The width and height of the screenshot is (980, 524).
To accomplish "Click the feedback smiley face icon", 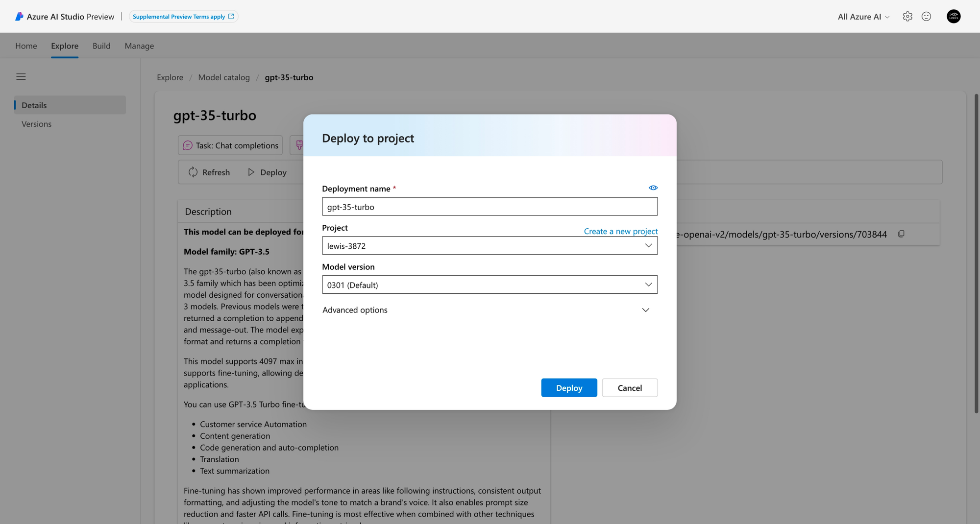I will click(x=926, y=17).
